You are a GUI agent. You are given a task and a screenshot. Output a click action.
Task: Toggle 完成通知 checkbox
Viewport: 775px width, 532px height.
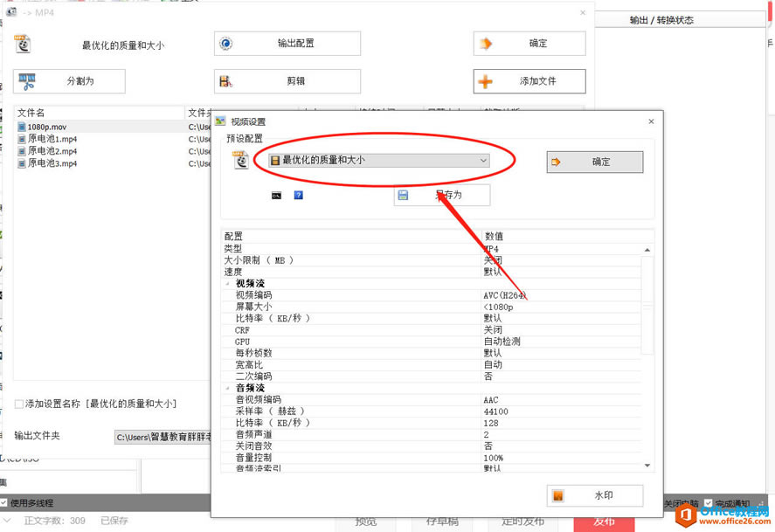pos(709,503)
